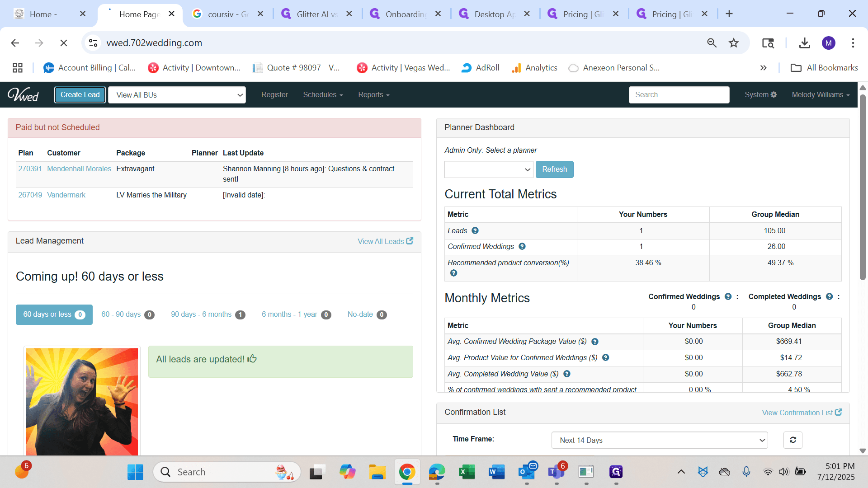Bookmark this page with the star icon
The height and width of the screenshot is (488, 868).
(x=734, y=43)
